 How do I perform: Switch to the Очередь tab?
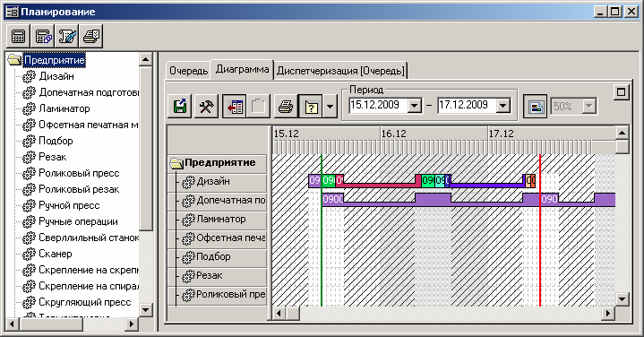(x=188, y=71)
